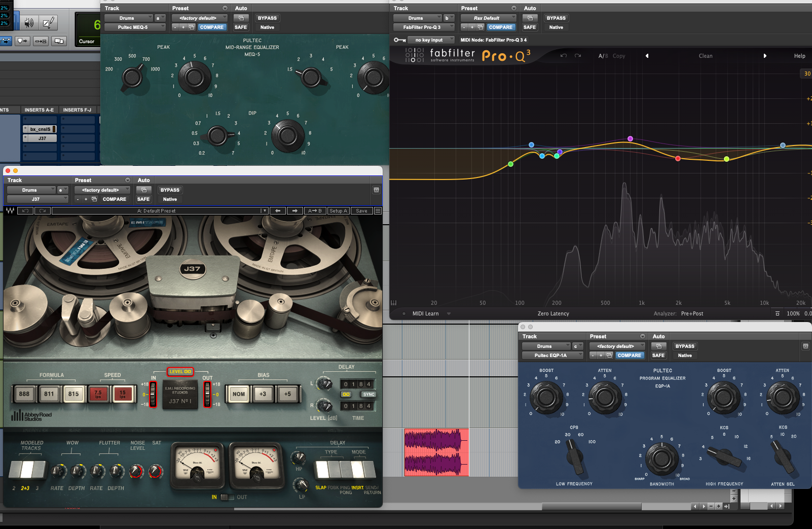Click the Waves logo in J37 toolbar
812x529 pixels.
(10, 210)
